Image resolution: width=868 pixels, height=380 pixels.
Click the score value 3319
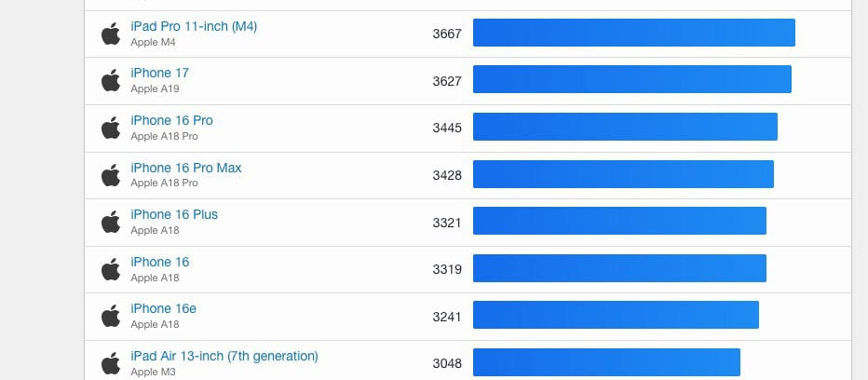[447, 269]
